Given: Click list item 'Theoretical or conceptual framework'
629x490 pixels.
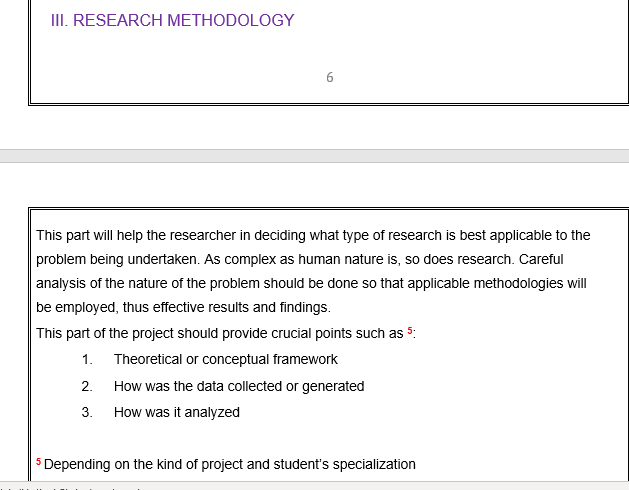Looking at the screenshot, I should click(x=226, y=359).
